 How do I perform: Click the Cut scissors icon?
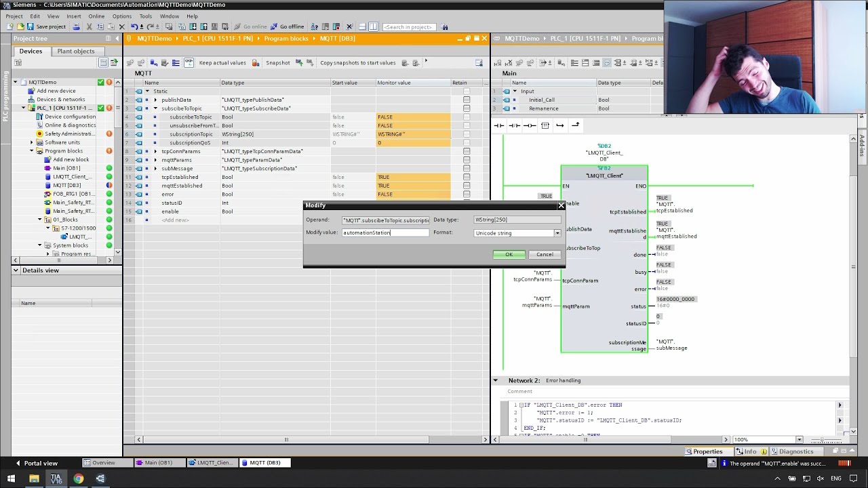coord(89,26)
